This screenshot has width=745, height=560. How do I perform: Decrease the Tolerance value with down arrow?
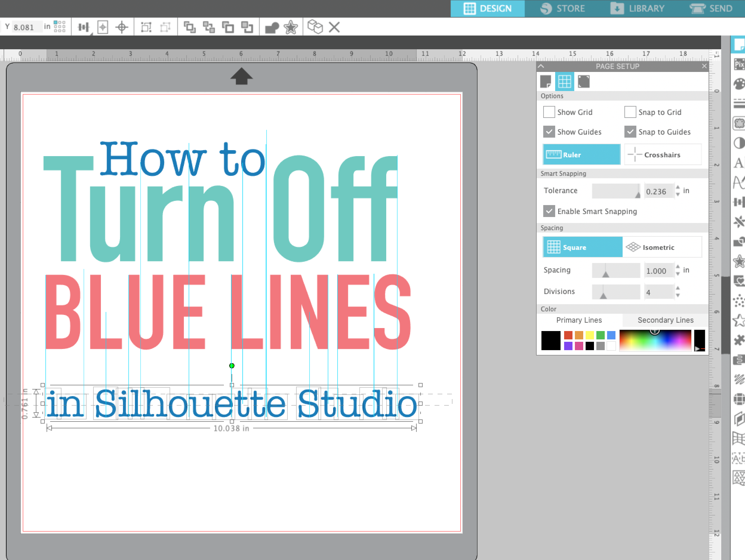(x=678, y=195)
